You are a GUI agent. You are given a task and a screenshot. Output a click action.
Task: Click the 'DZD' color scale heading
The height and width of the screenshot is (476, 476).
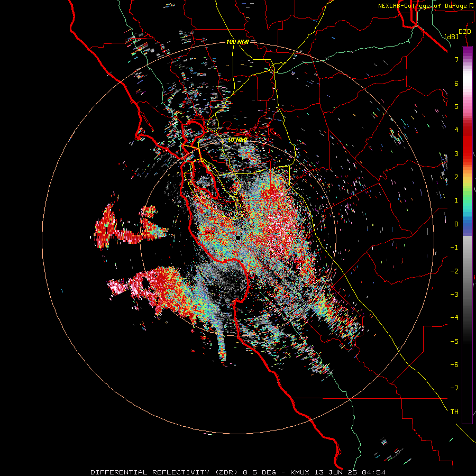tap(465, 32)
